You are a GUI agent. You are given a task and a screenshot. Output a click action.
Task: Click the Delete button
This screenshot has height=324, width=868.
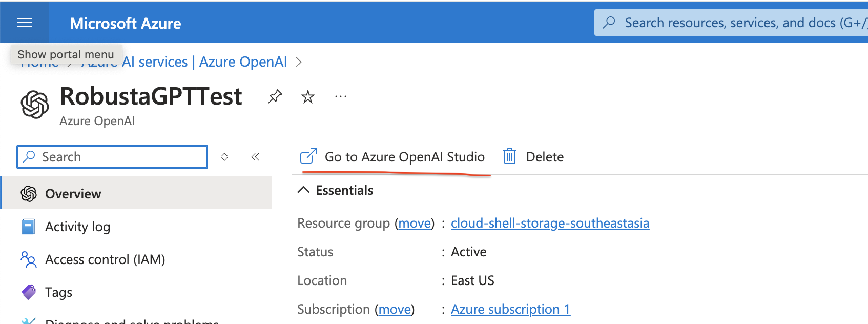click(533, 157)
